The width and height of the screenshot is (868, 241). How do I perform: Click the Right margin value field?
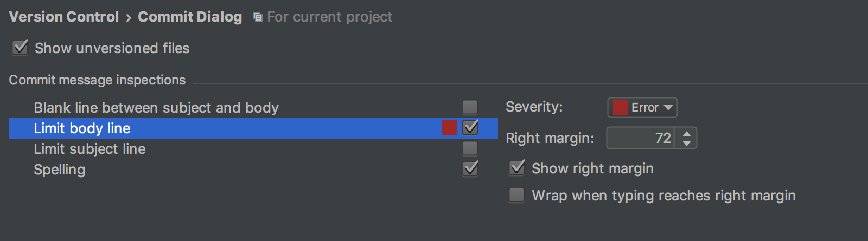pyautogui.click(x=641, y=138)
